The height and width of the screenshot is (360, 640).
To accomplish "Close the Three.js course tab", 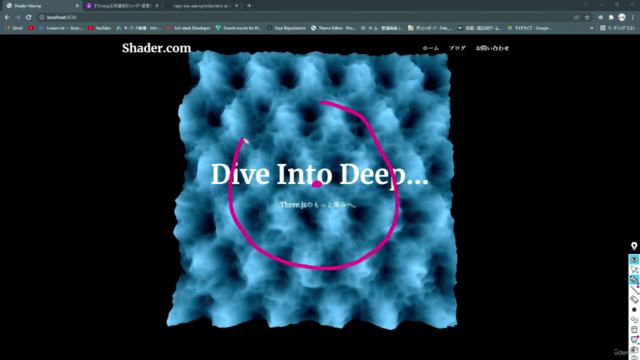I will [x=157, y=6].
